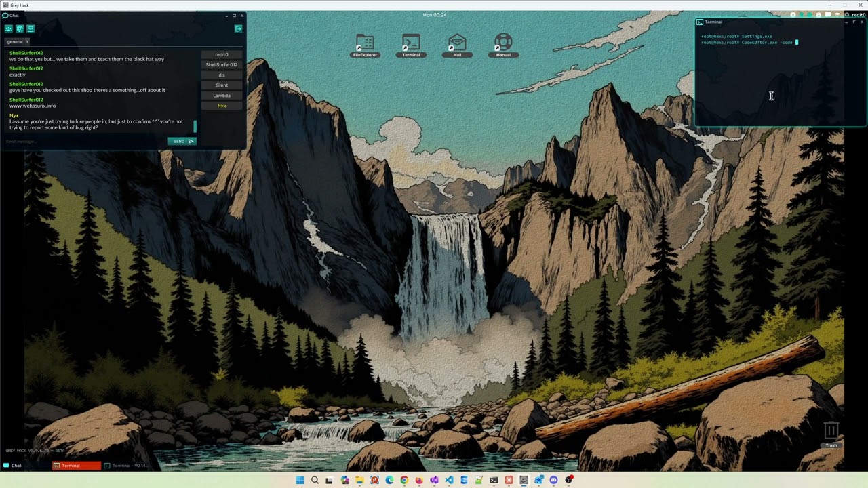Send the chat message with SEND button
868x488 pixels.
coord(182,141)
